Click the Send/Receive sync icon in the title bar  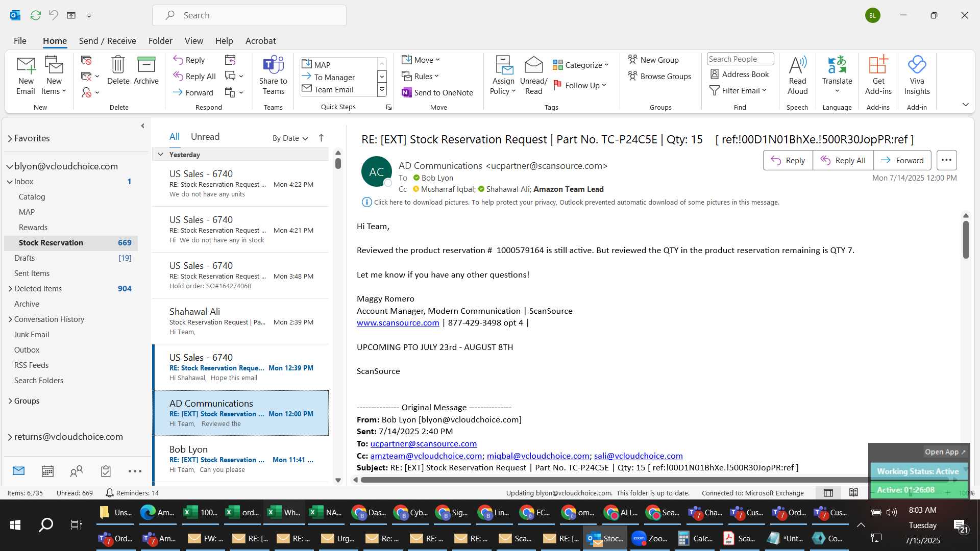36,15
